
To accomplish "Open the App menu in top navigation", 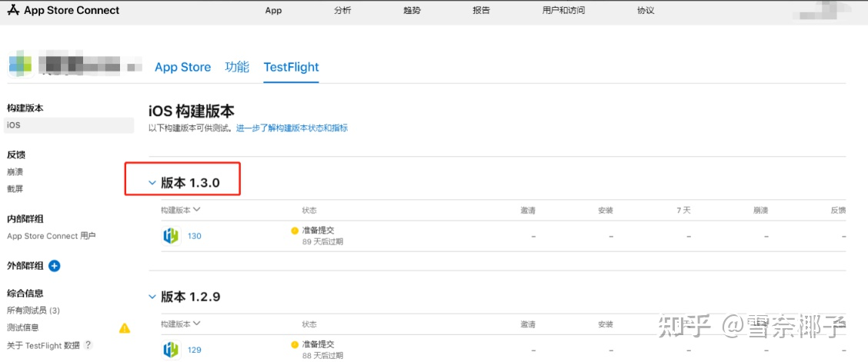I will coord(273,11).
